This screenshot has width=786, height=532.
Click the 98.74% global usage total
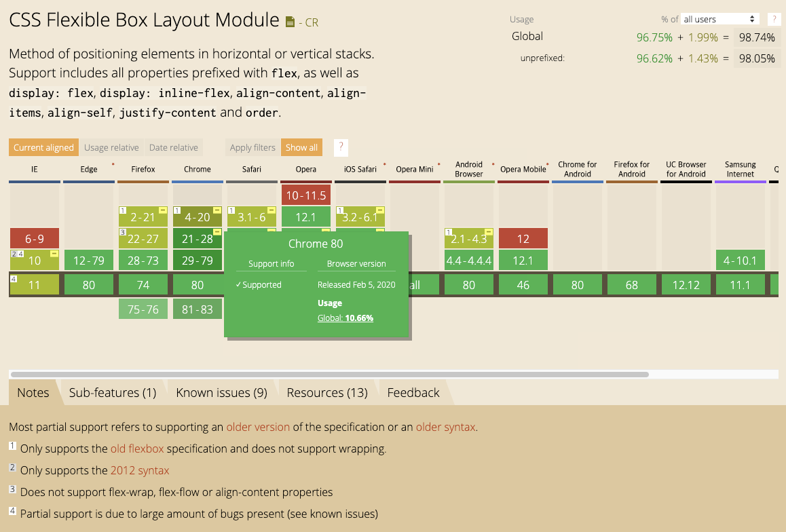pyautogui.click(x=757, y=37)
